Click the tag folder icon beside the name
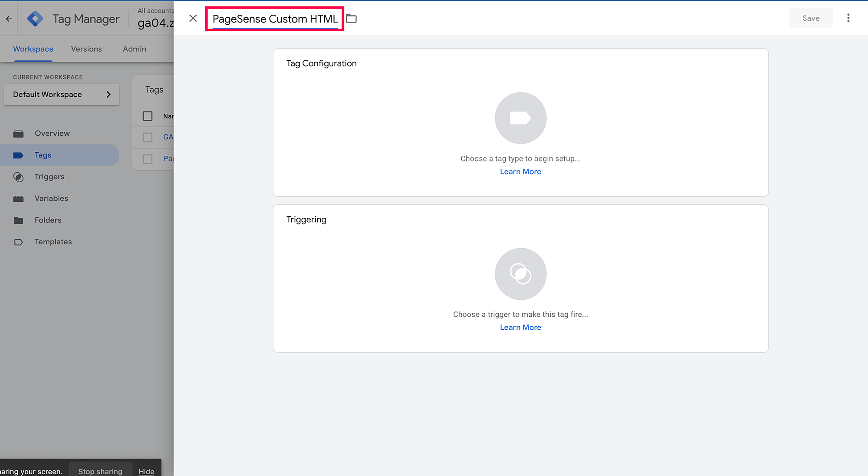The width and height of the screenshot is (868, 476). (351, 19)
